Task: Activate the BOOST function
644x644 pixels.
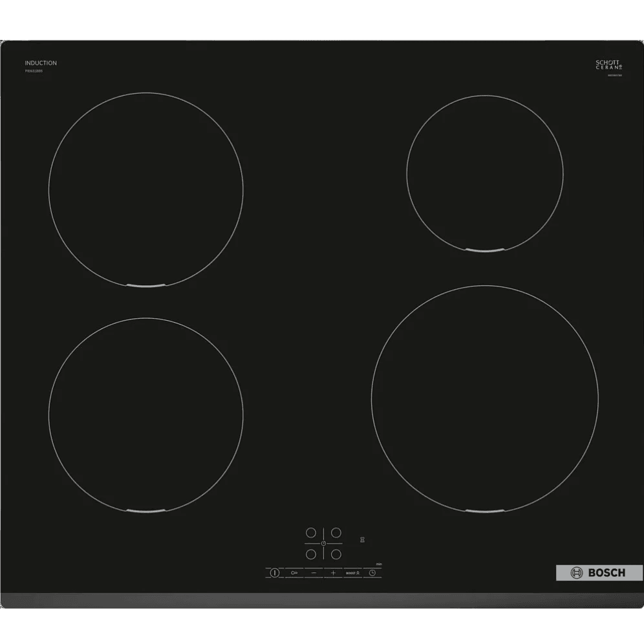Action: tap(352, 573)
